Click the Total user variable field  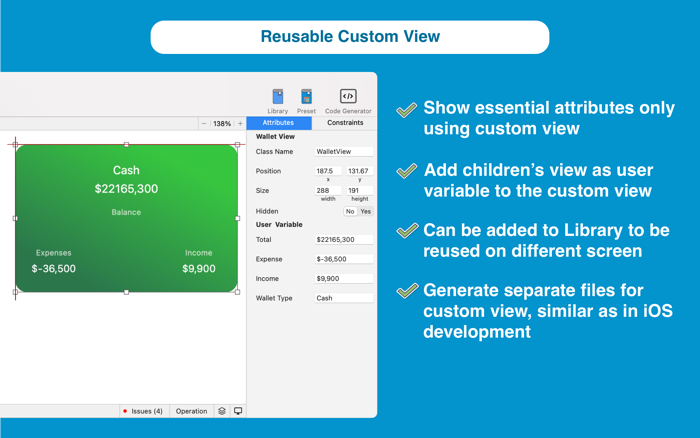point(344,240)
